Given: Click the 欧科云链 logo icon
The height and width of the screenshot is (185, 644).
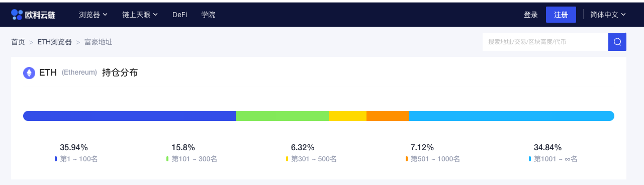Looking at the screenshot, I should click(17, 15).
